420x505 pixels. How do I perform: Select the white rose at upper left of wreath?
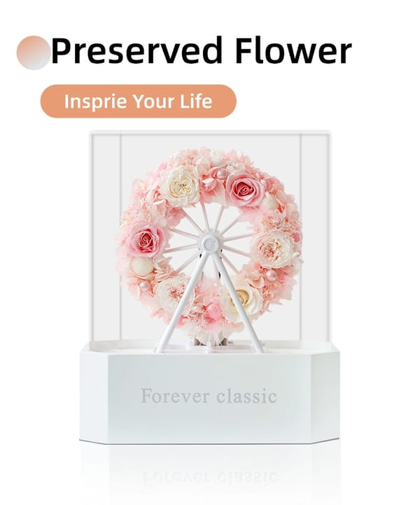click(x=181, y=185)
